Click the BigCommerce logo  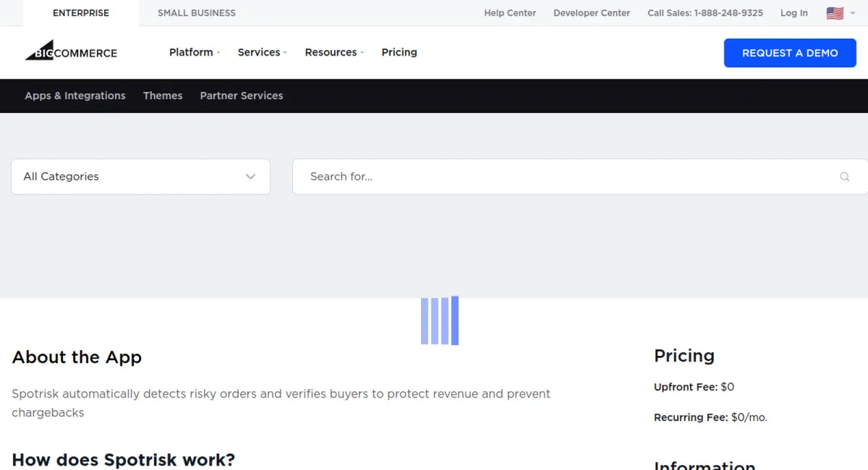71,51
